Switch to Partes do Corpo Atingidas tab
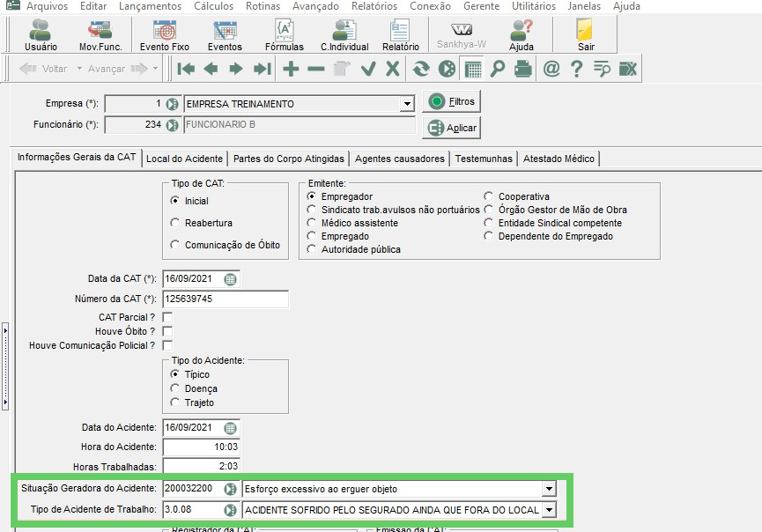 tap(289, 159)
